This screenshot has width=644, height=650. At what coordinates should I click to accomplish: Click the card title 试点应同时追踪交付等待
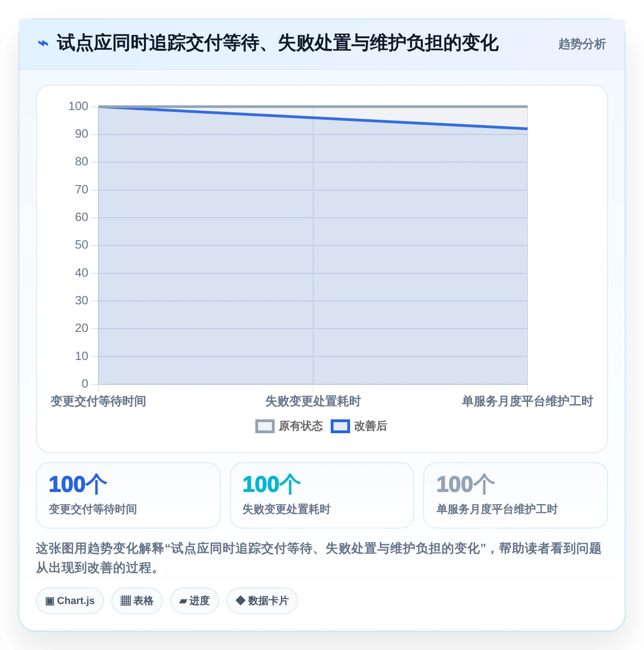pyautogui.click(x=277, y=43)
